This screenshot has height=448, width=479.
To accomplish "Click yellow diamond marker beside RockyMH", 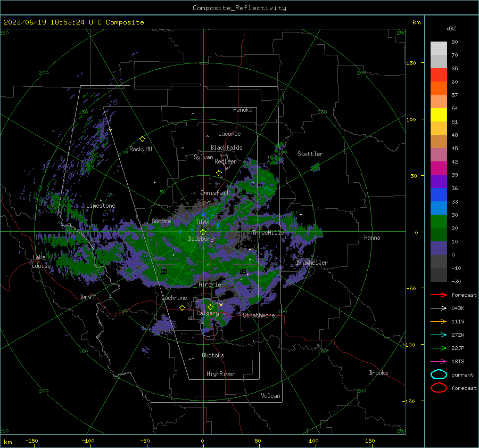I will (x=142, y=139).
